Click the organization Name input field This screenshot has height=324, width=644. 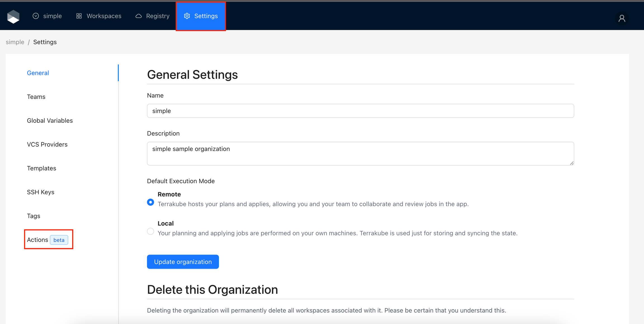point(360,111)
